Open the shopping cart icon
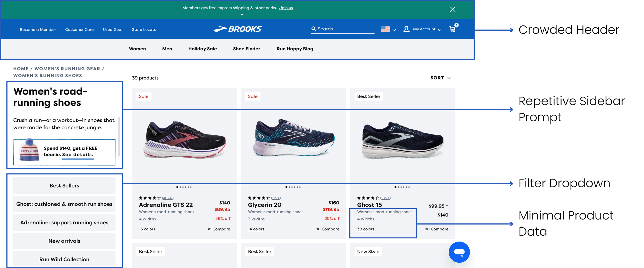The height and width of the screenshot is (268, 644). pyautogui.click(x=453, y=29)
